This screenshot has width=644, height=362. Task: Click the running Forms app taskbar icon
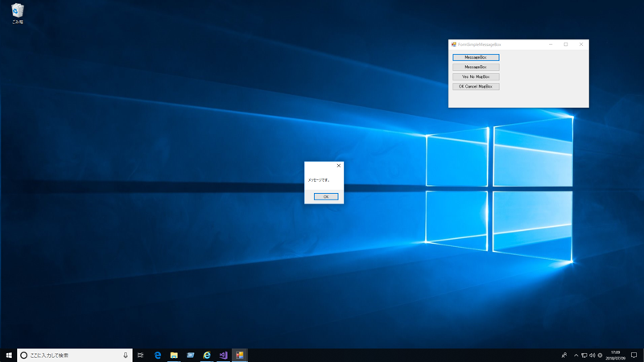click(x=239, y=355)
